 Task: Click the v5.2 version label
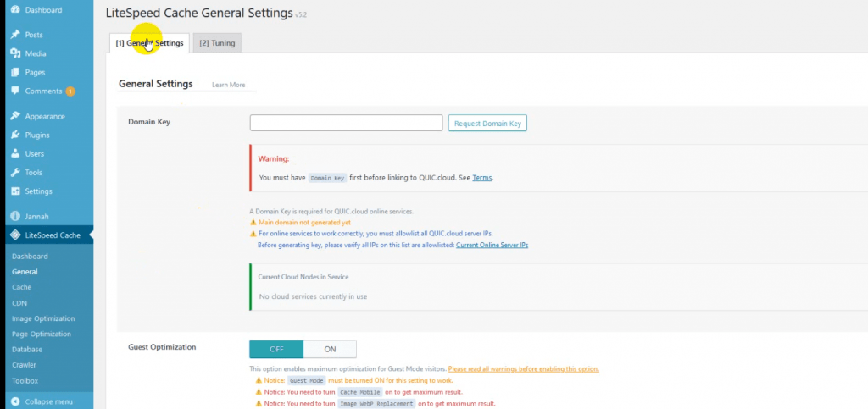click(x=301, y=15)
